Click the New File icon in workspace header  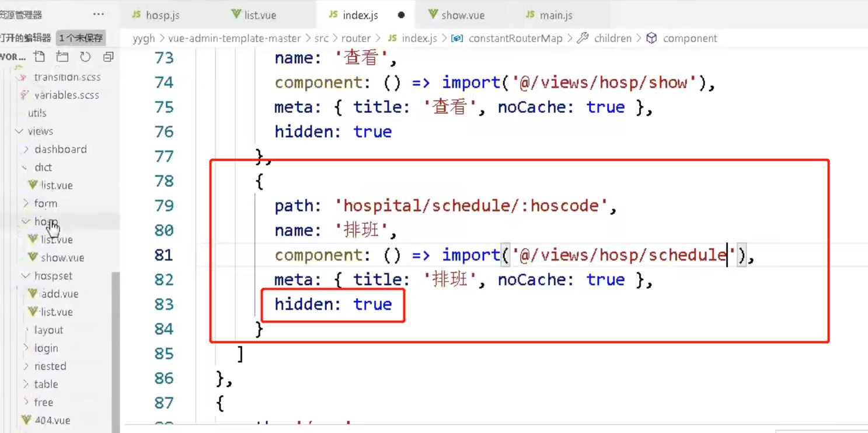(40, 57)
